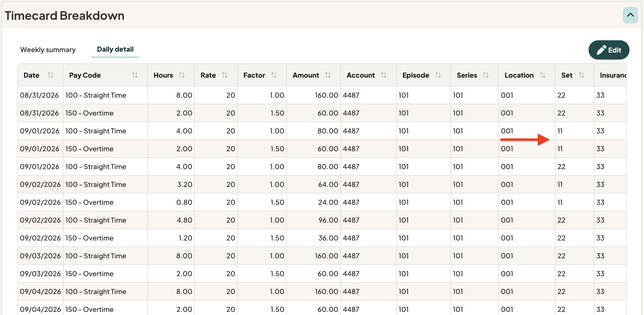Sort by Episode column icon

438,75
